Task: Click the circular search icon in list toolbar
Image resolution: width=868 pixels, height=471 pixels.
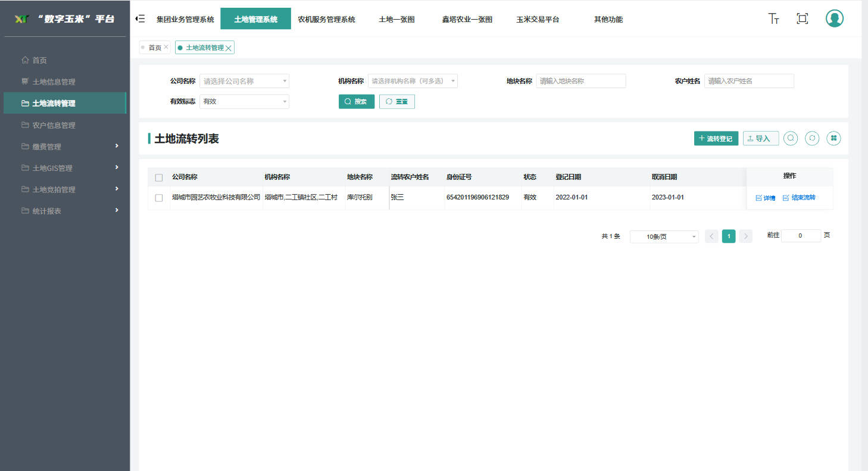Action: tap(791, 138)
